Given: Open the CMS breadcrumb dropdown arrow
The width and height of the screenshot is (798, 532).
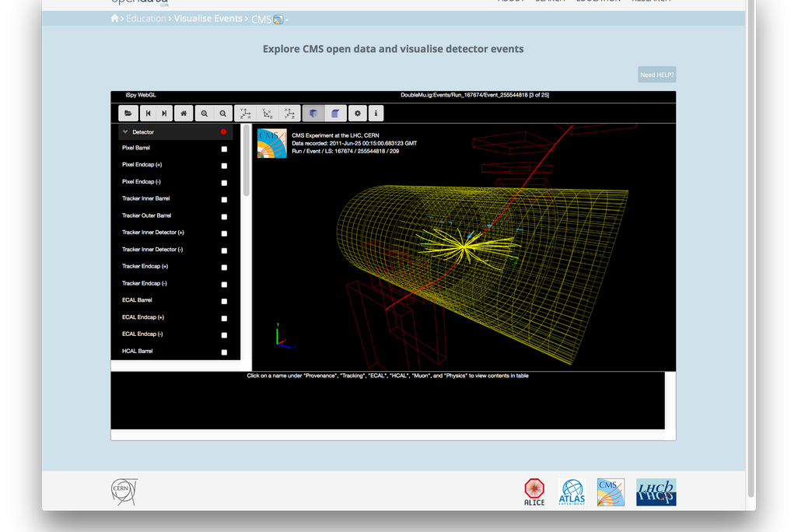Looking at the screenshot, I should pyautogui.click(x=287, y=20).
